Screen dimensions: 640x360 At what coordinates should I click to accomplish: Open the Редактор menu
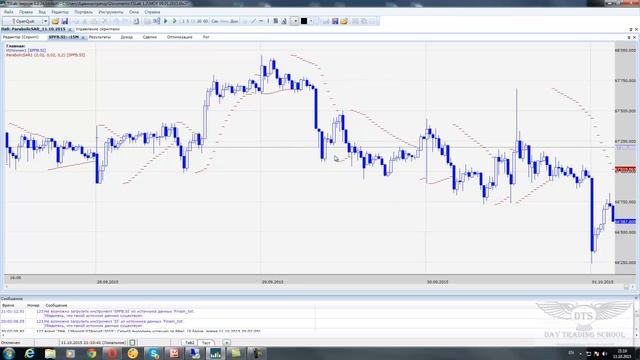coord(60,12)
